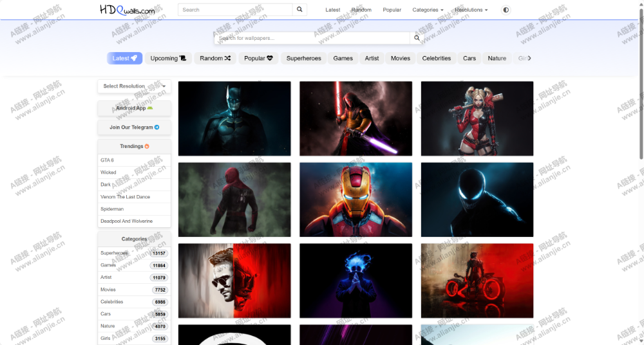Image resolution: width=644 pixels, height=345 pixels.
Task: Select the Latest rocket pill tab
Action: pyautogui.click(x=125, y=59)
